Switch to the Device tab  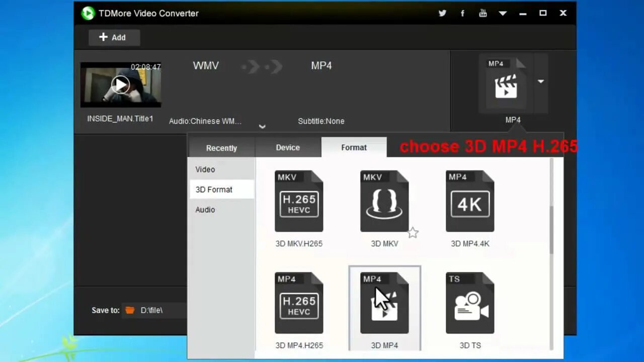tap(288, 147)
